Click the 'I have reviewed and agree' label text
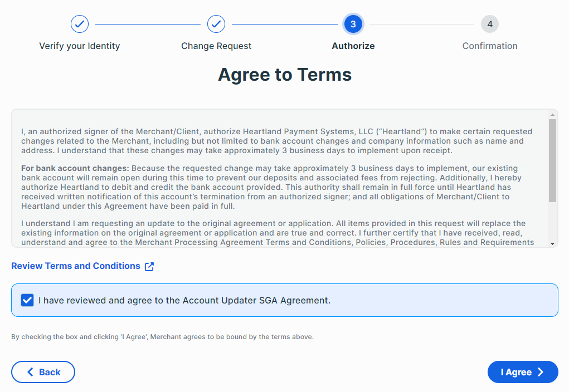This screenshot has width=569, height=392. coord(184,300)
